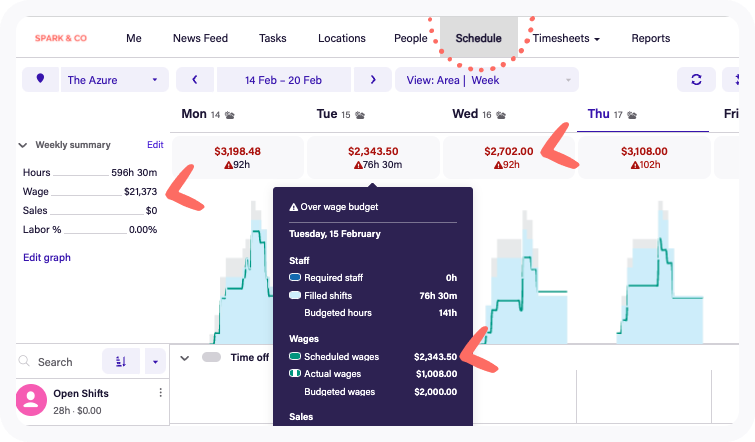Advance to next week with right arrow
This screenshot has width=755, height=442.
(373, 79)
